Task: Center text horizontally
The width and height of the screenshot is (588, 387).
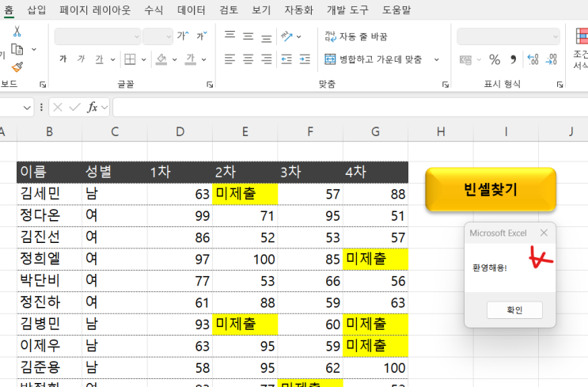Action: pos(248,59)
